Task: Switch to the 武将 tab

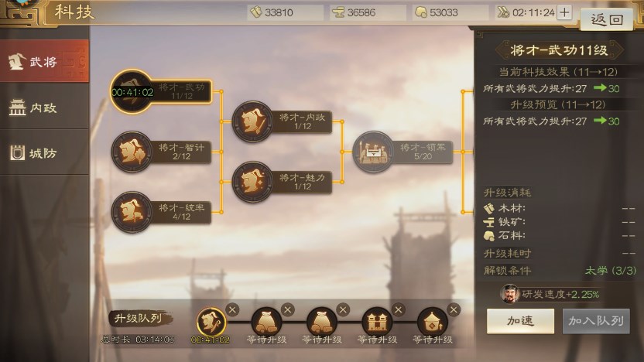Action: [x=44, y=62]
